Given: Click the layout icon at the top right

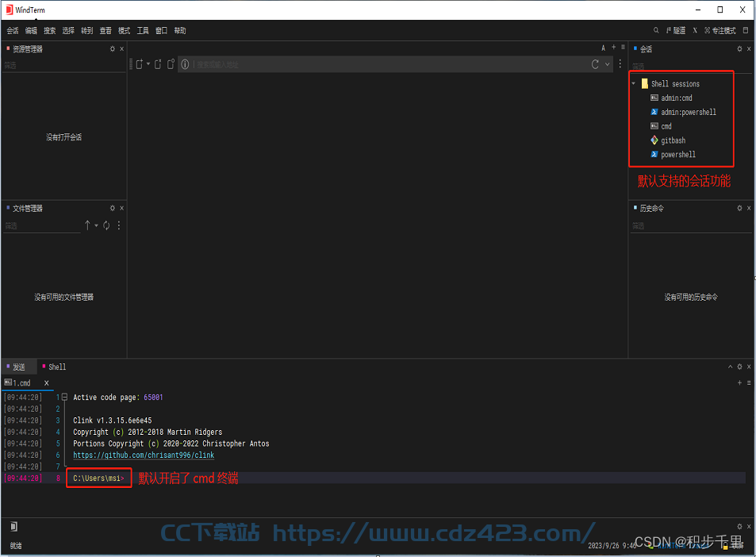Looking at the screenshot, I should coord(746,30).
